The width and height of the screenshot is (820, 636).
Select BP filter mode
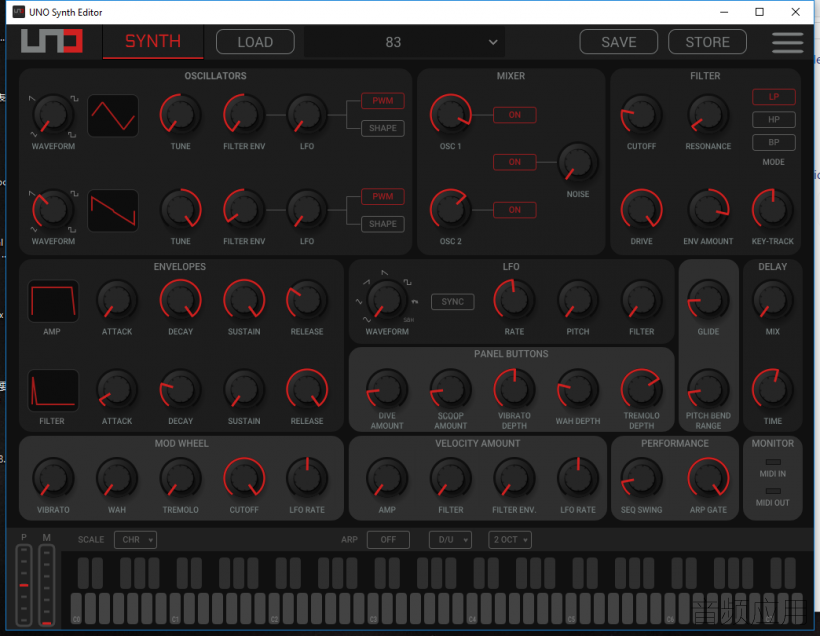pyautogui.click(x=773, y=142)
